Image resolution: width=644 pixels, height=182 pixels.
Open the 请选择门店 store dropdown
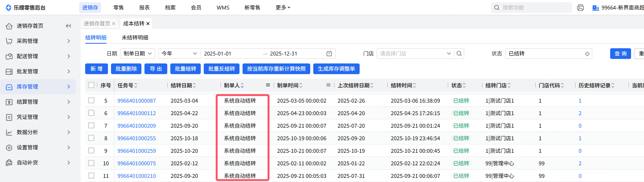[415, 54]
